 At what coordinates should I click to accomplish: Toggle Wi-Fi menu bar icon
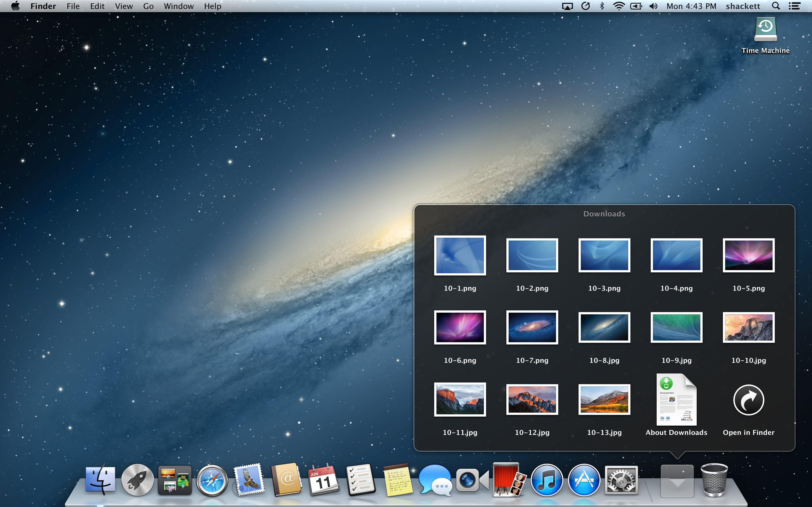point(619,6)
